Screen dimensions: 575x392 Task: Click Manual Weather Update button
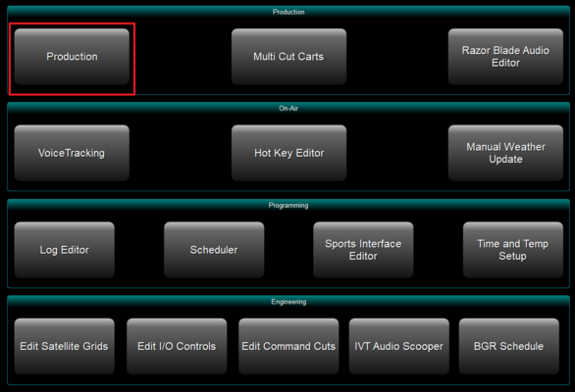505,153
